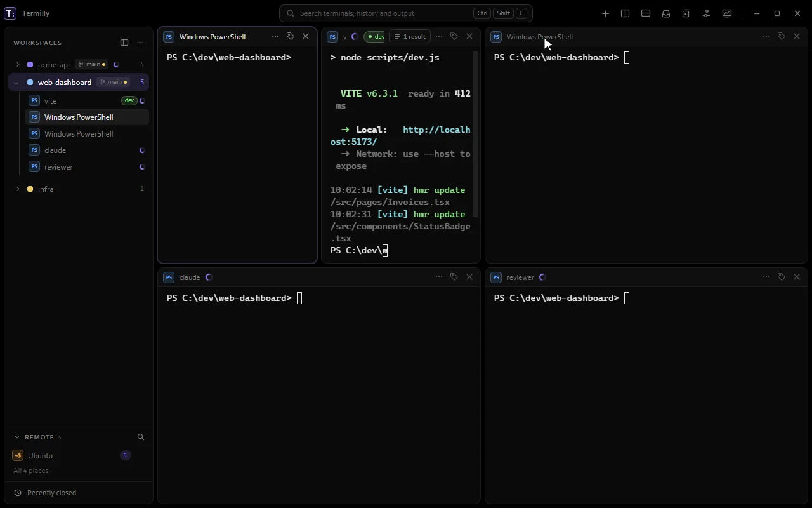The width and height of the screenshot is (812, 508).
Task: Open Recently closed terminals
Action: (45, 493)
